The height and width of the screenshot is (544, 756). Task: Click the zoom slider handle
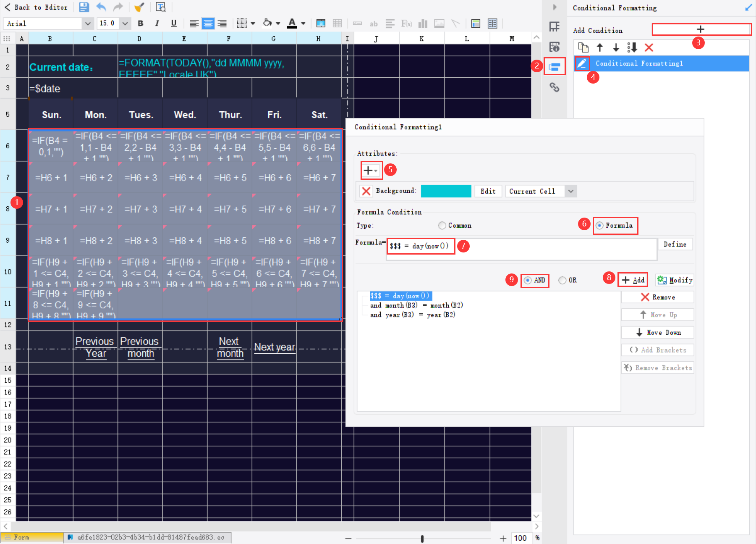(422, 539)
